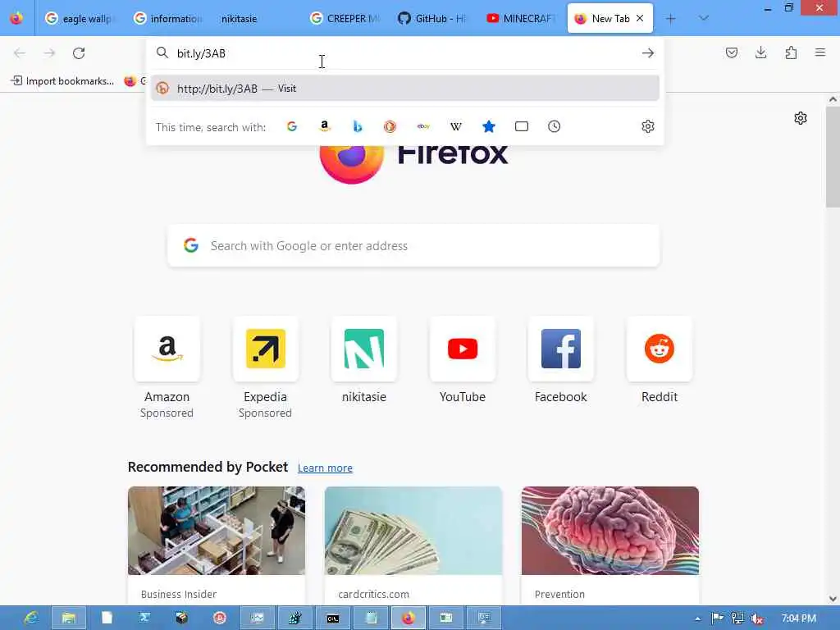Open the Prevention brain story
Screen dimensions: 840x630
(610, 546)
